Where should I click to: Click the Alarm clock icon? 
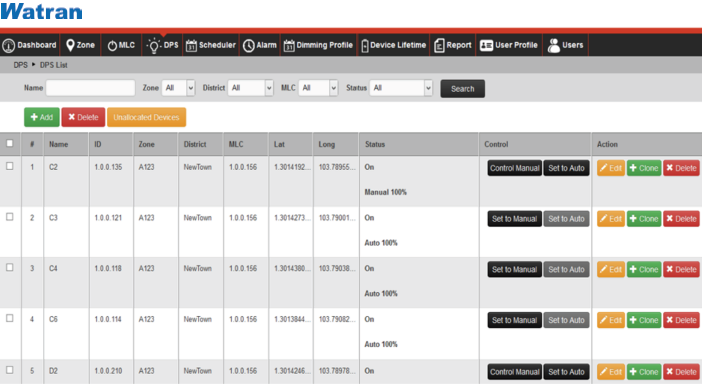point(248,46)
